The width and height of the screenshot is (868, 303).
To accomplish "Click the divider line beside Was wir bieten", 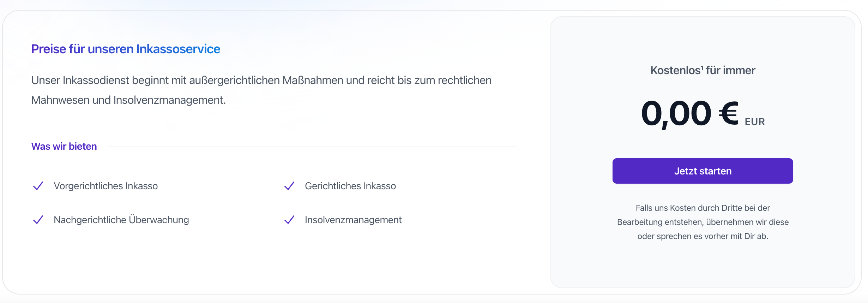I will tap(312, 146).
